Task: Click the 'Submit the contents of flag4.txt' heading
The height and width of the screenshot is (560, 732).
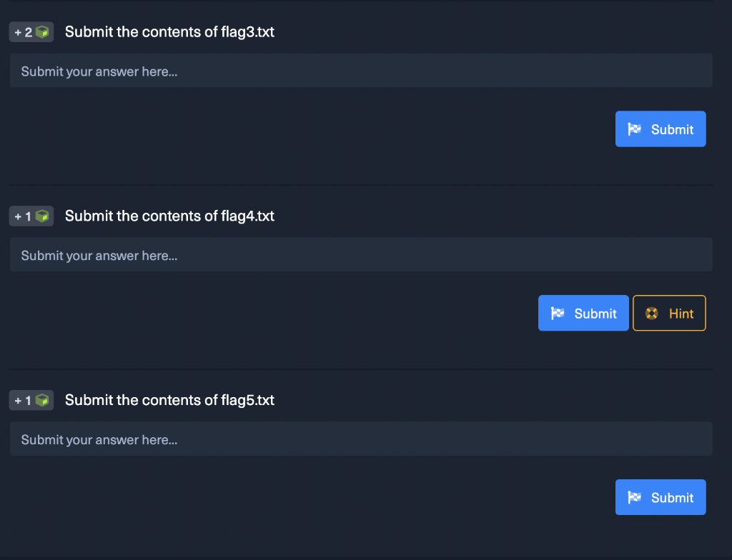Action: point(169,216)
